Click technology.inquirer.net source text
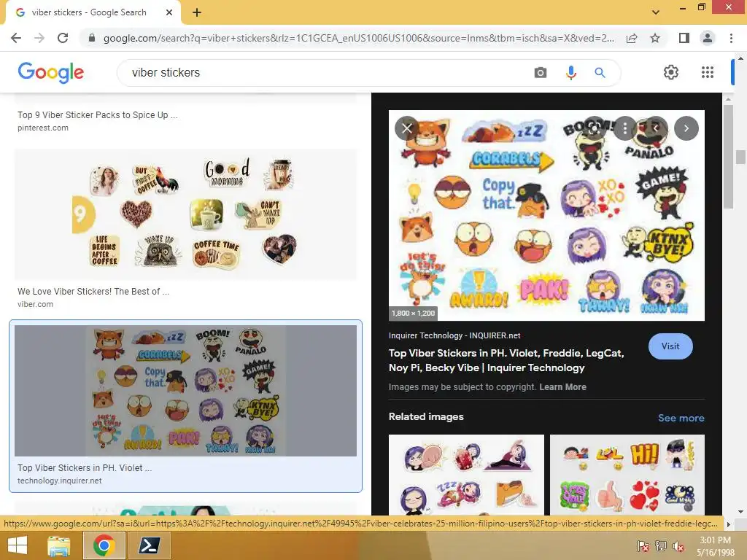The image size is (747, 560). (60, 481)
